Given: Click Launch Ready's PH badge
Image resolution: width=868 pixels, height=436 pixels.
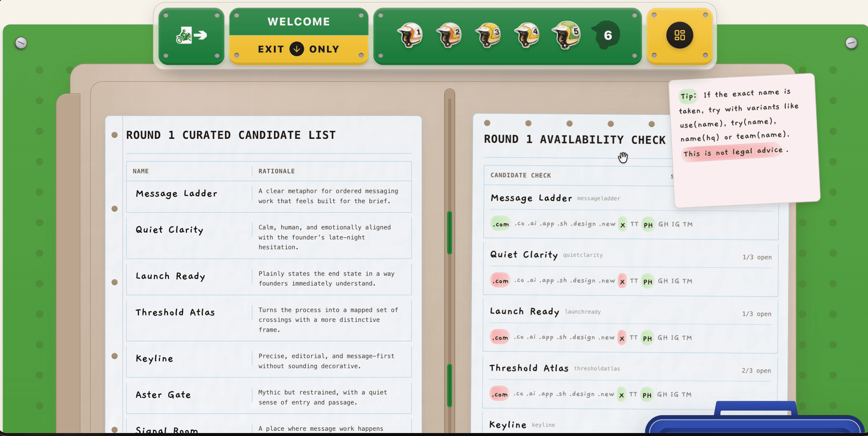Looking at the screenshot, I should [x=647, y=338].
